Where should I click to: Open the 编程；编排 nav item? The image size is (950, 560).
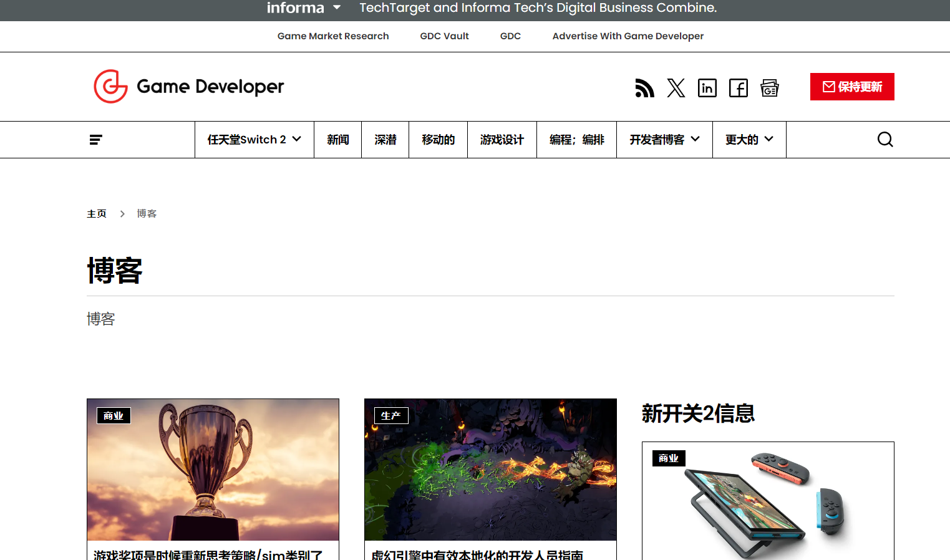coord(577,140)
